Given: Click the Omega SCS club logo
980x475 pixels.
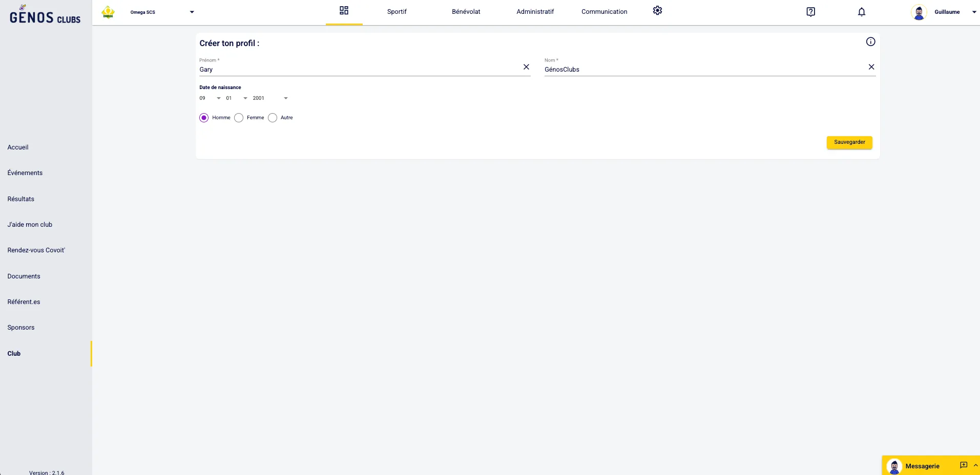Looking at the screenshot, I should click(x=108, y=12).
